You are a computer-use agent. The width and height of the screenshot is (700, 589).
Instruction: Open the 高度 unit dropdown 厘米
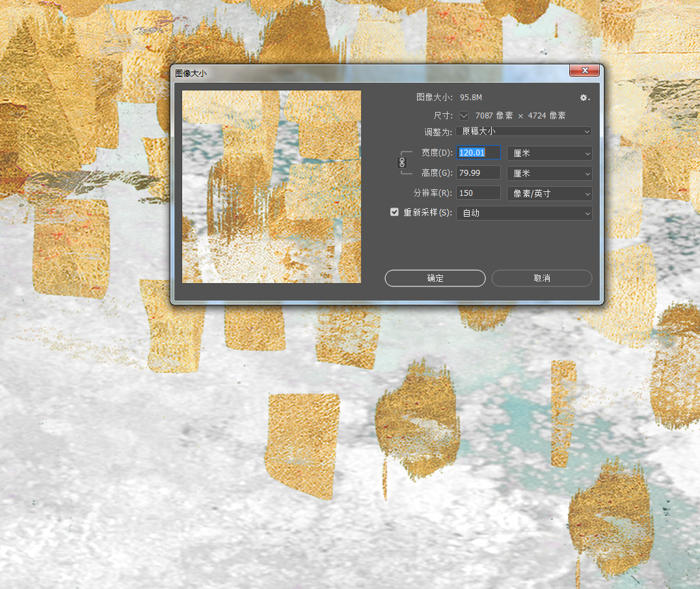pyautogui.click(x=550, y=173)
